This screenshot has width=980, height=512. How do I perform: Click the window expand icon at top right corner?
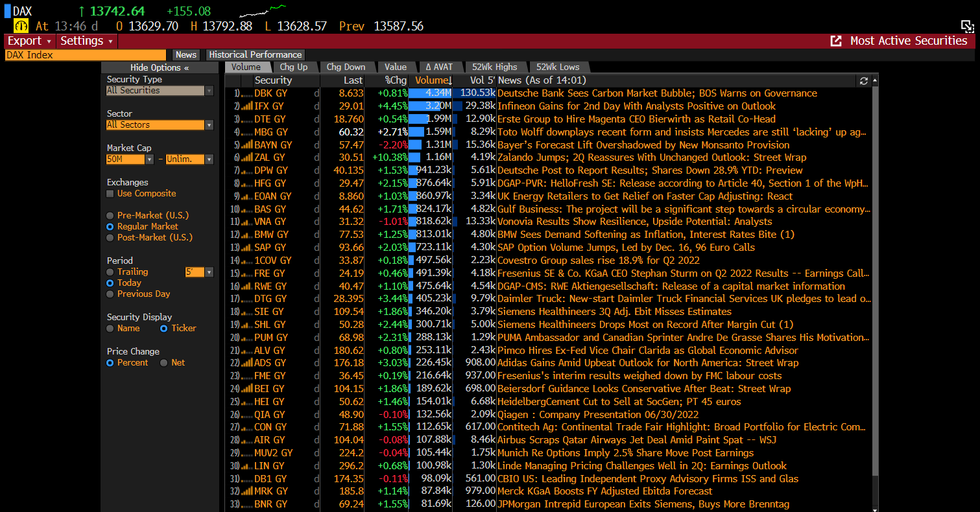pos(967,26)
